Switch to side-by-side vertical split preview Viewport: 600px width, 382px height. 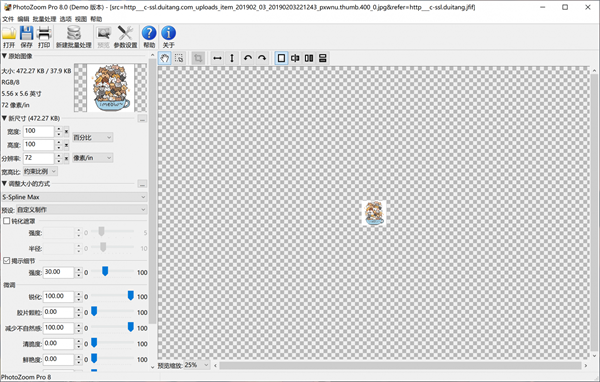[309, 58]
